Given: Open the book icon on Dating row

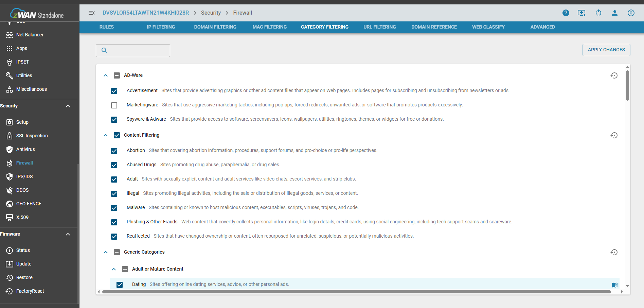Looking at the screenshot, I should click(x=615, y=285).
